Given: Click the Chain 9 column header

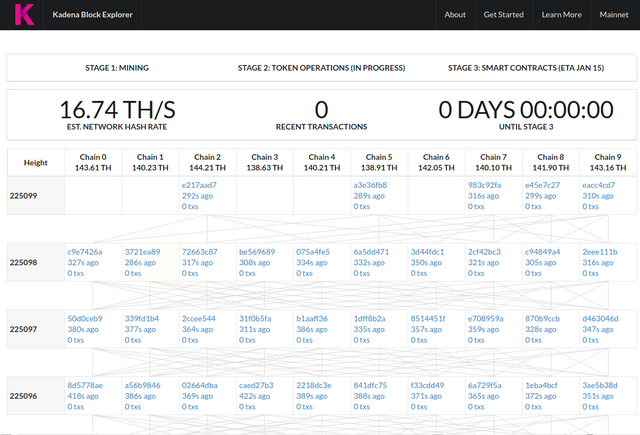Looking at the screenshot, I should (x=608, y=162).
